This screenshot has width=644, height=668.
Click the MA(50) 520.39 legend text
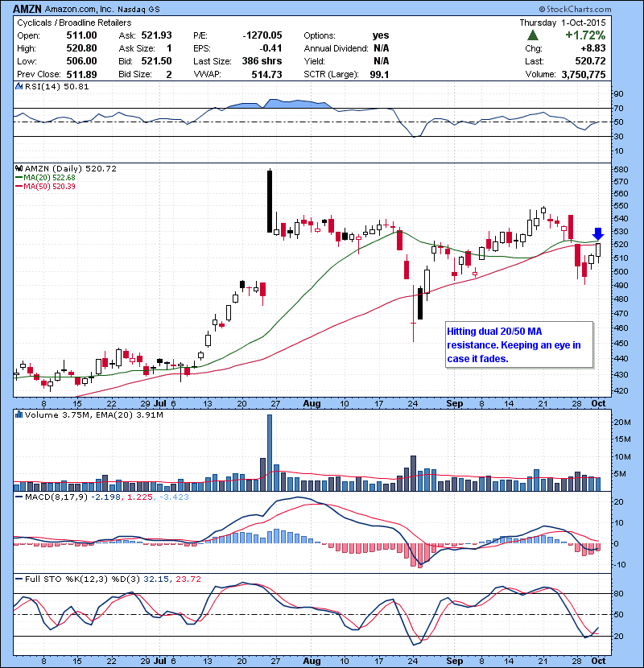click(49, 186)
